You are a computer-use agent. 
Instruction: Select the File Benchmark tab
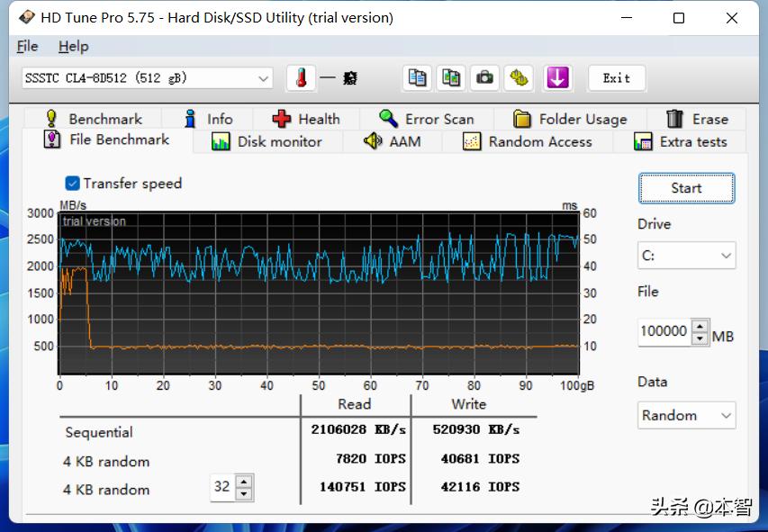tap(107, 140)
